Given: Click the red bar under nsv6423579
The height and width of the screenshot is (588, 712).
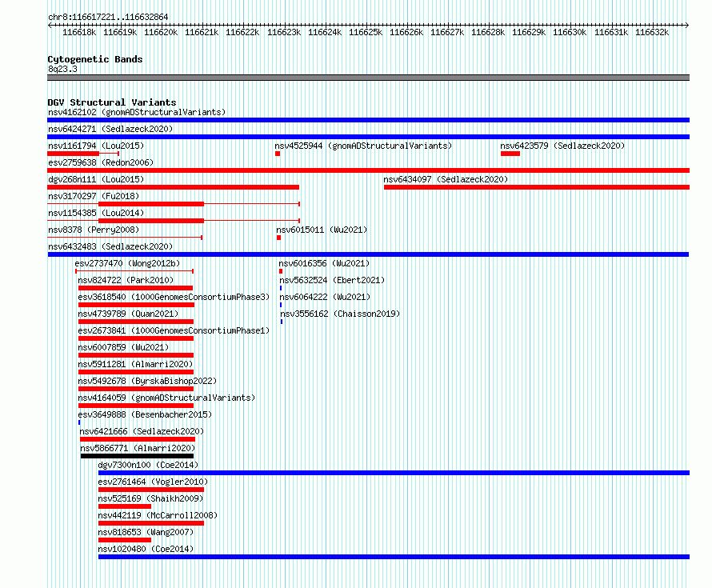Looking at the screenshot, I should 510,154.
